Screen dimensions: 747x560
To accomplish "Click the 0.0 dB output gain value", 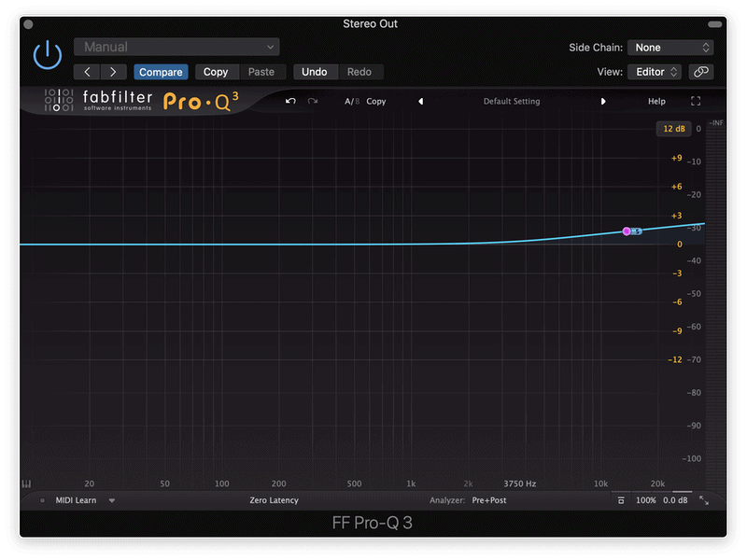I will pos(675,500).
